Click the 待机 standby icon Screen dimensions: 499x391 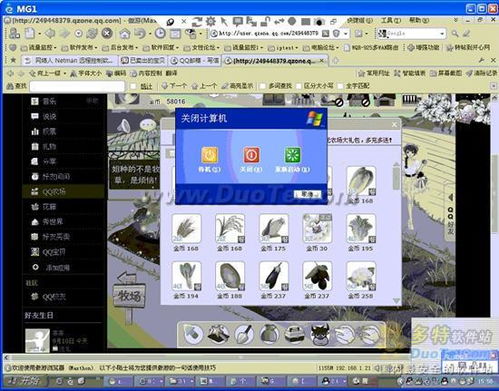[209, 155]
